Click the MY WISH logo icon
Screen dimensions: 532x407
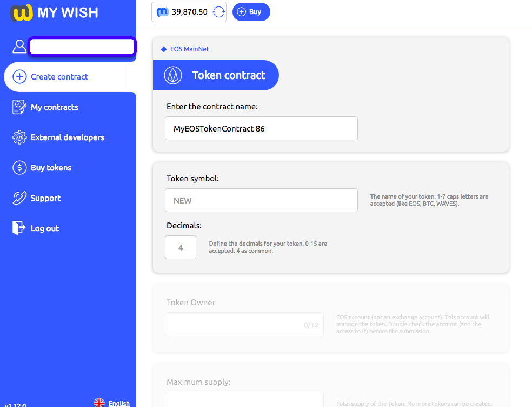(x=22, y=12)
